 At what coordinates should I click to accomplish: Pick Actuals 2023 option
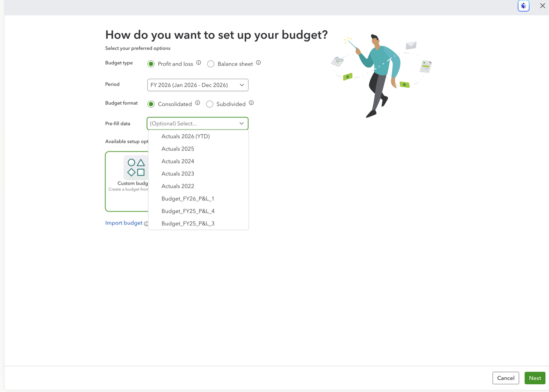198,173
